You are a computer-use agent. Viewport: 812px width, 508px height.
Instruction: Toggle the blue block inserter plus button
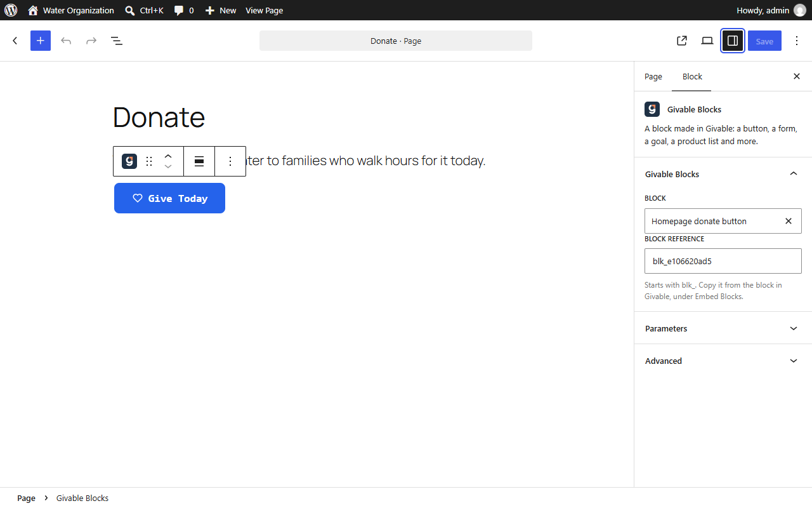pyautogui.click(x=41, y=41)
